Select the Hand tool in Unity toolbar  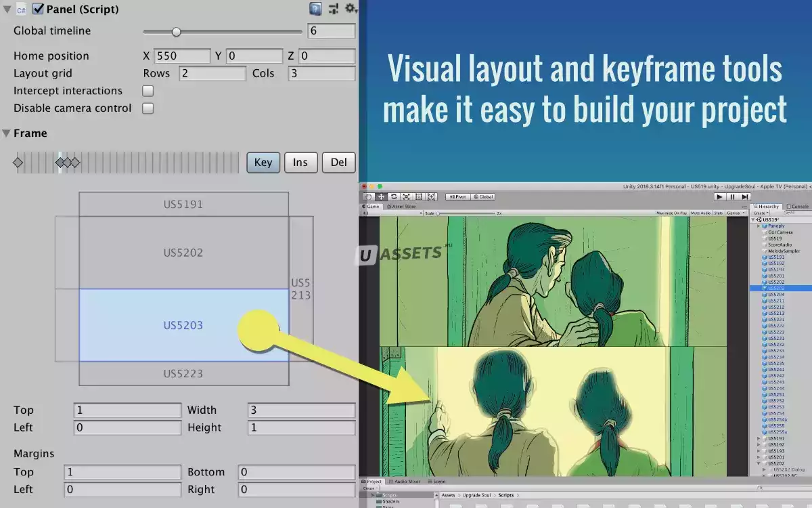click(368, 197)
